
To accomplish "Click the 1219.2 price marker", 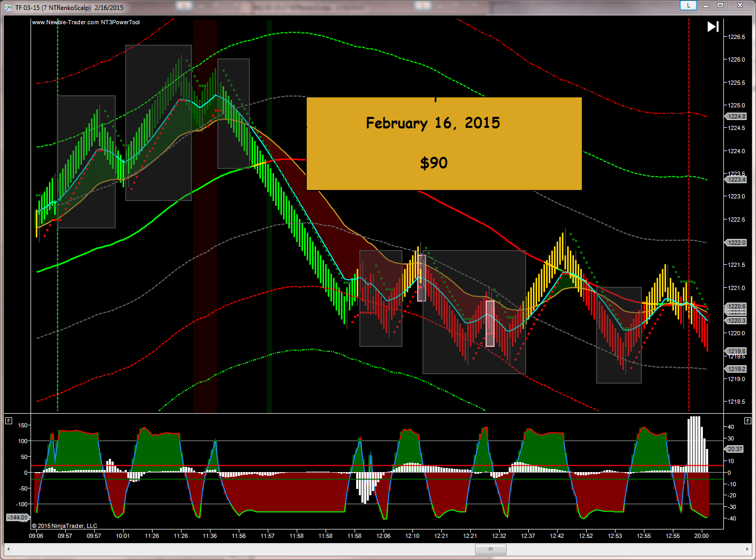I will pos(737,369).
